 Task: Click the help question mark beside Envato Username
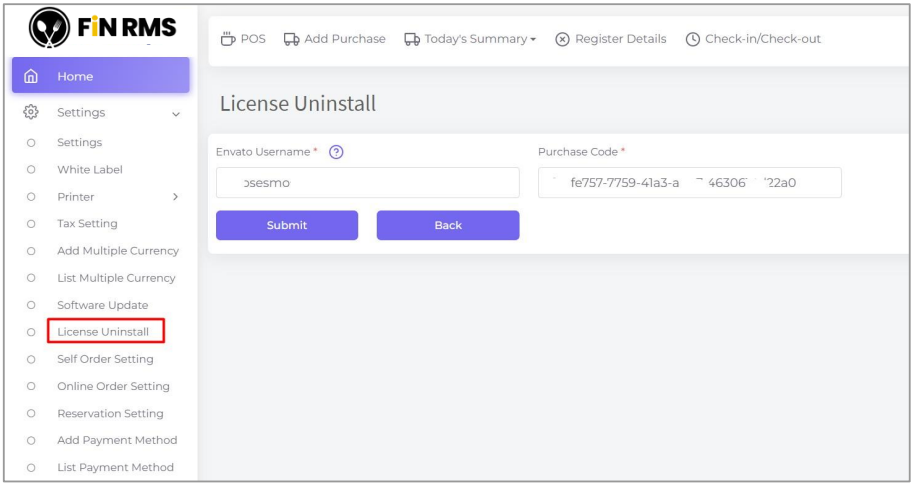(x=336, y=152)
